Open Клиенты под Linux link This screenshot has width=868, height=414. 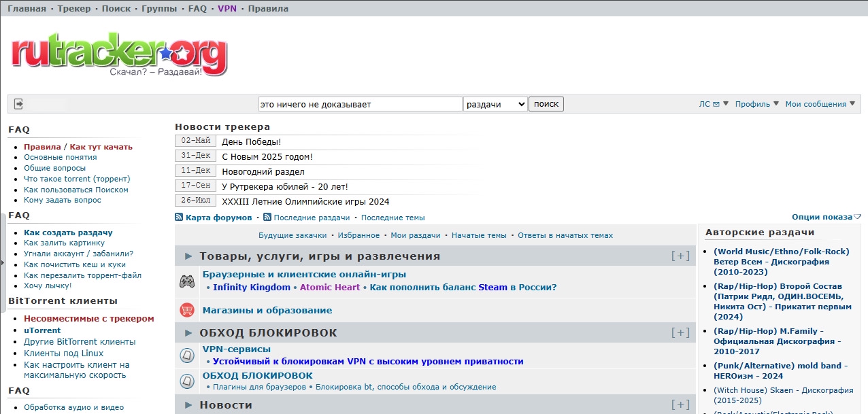click(x=64, y=353)
